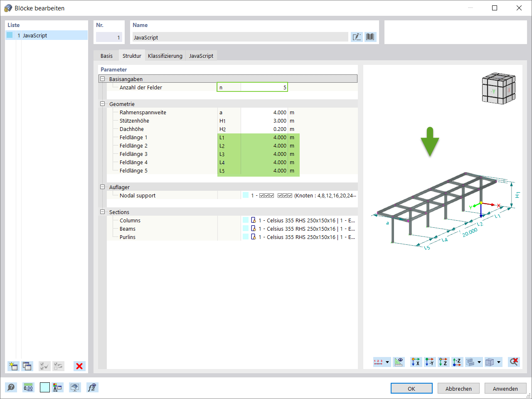Switch to the JavaScript tab
Screen dimensions: 532x399
tap(201, 56)
